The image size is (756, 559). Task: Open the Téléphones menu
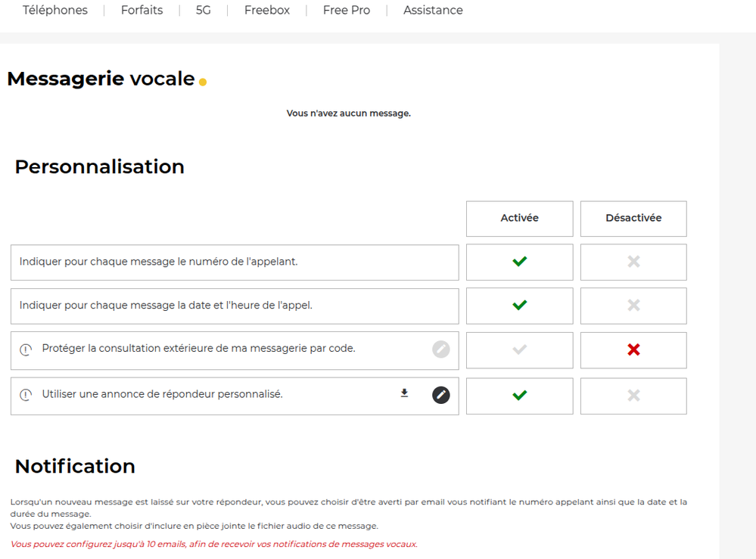55,11
